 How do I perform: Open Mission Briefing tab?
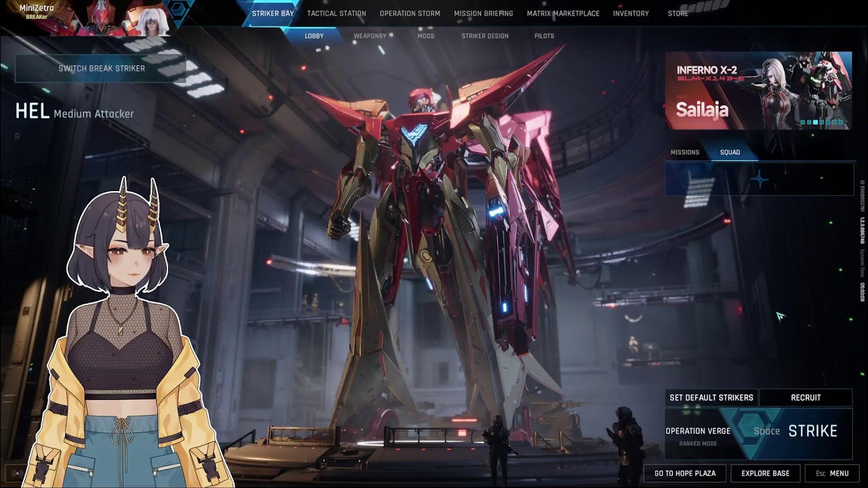click(484, 14)
